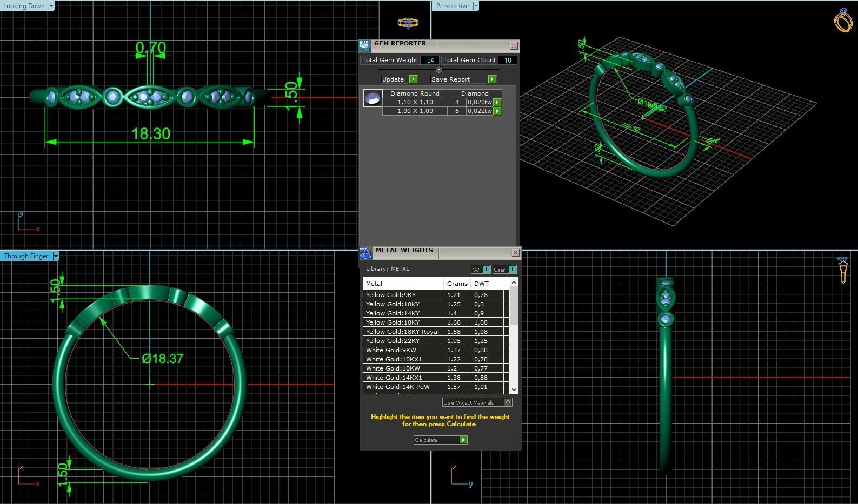Click the 1,00 X 1,00 gem size cell
The image size is (858, 504).
click(415, 111)
